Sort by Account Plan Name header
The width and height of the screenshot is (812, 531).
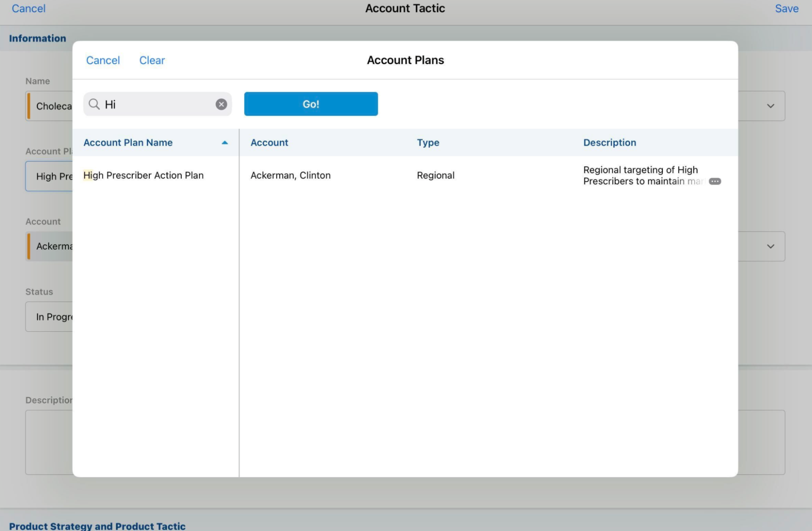128,142
